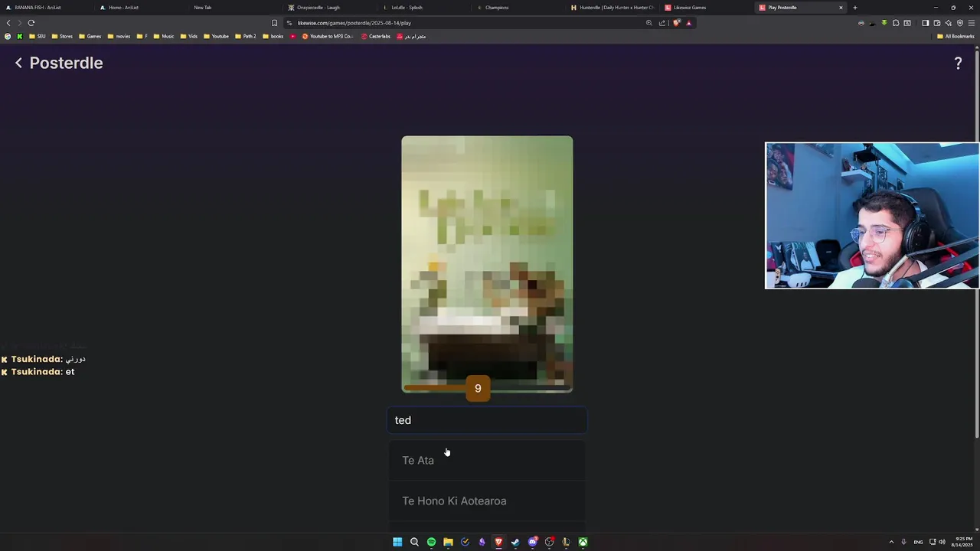The image size is (980, 551).
Task: Open the Games bookmarks folder
Action: pos(90,36)
